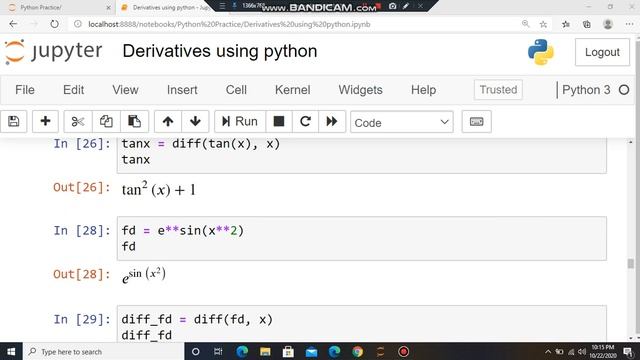Go back with the browser back arrow
640x360 pixels.
[x=13, y=24]
